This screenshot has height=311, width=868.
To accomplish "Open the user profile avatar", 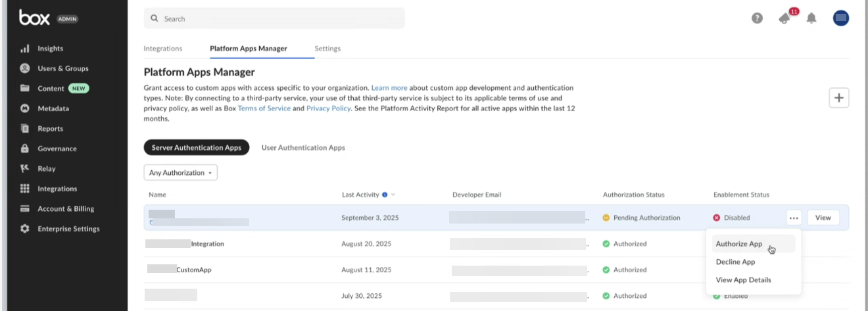I will coord(841,18).
